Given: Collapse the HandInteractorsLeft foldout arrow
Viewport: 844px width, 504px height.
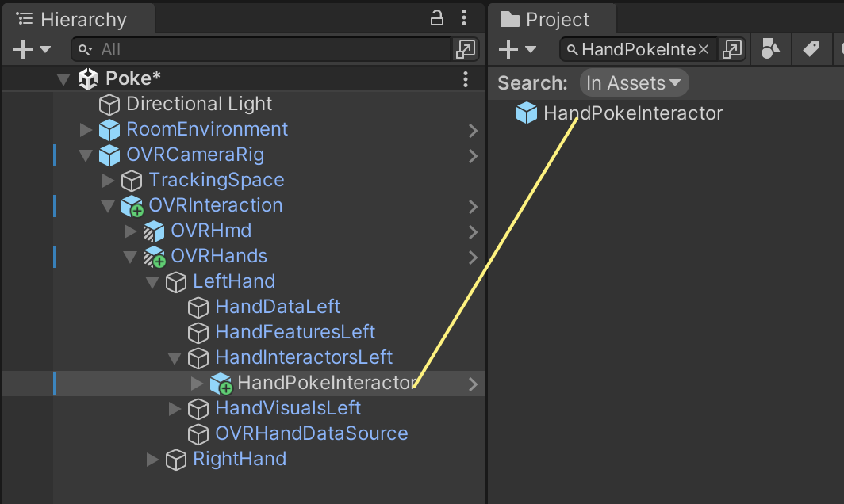Looking at the screenshot, I should coord(175,358).
